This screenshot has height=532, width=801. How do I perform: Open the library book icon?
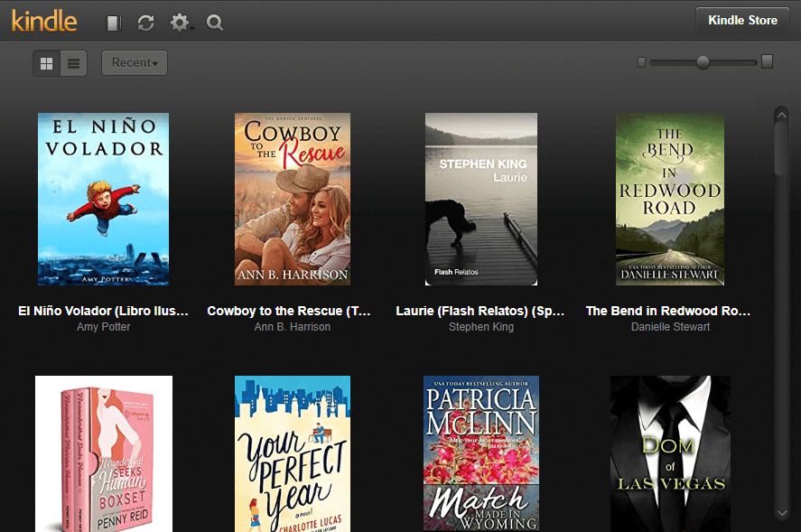[x=113, y=23]
